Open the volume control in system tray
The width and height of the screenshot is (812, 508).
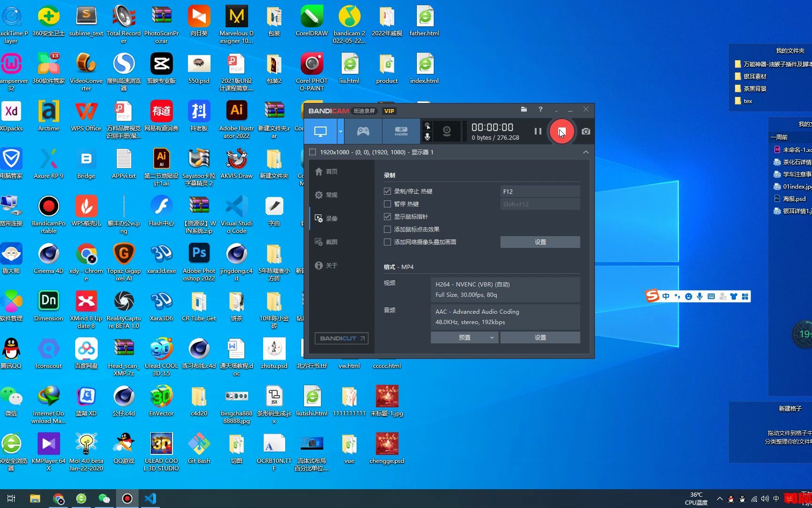(765, 499)
